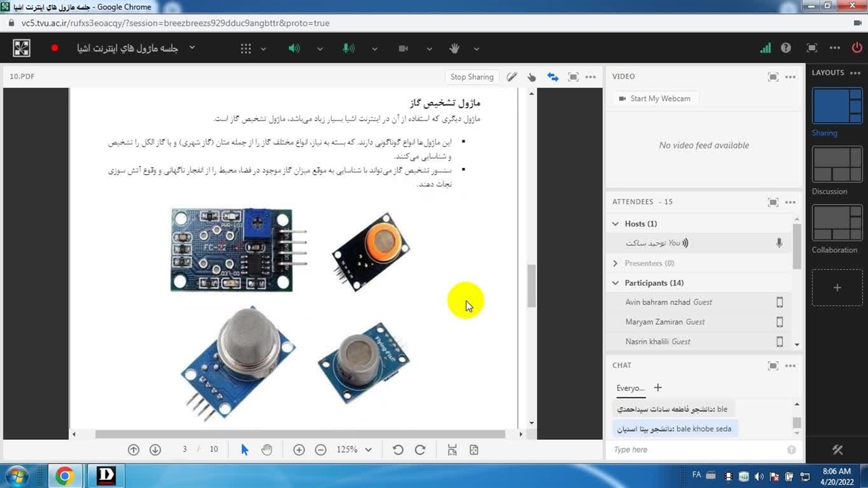Click the Stop Sharing button
Image resolution: width=868 pixels, height=488 pixels.
click(472, 77)
